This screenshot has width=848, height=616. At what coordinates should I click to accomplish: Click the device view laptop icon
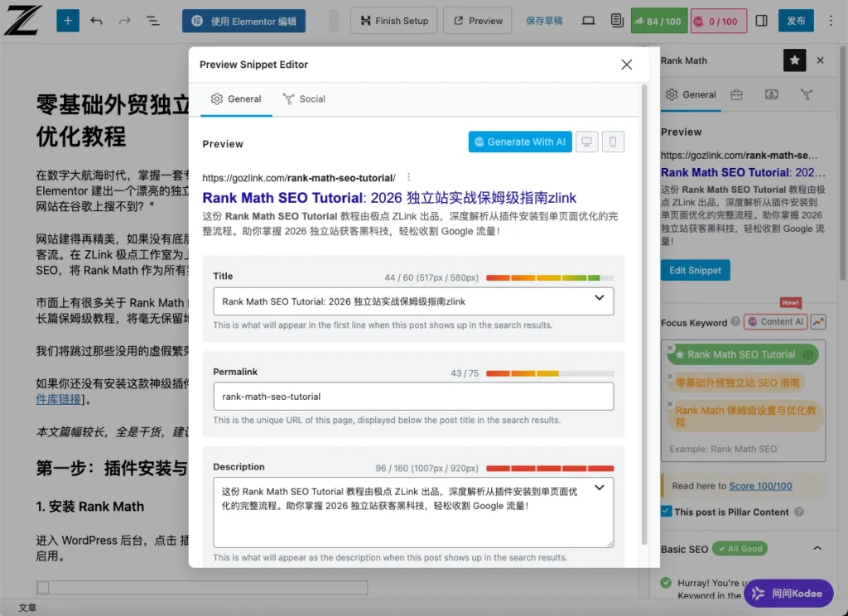pos(589,21)
